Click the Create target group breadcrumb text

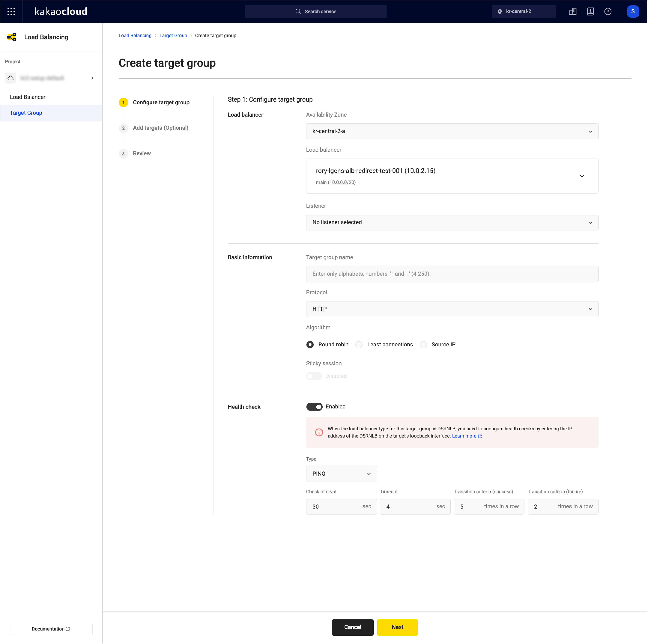coord(216,36)
